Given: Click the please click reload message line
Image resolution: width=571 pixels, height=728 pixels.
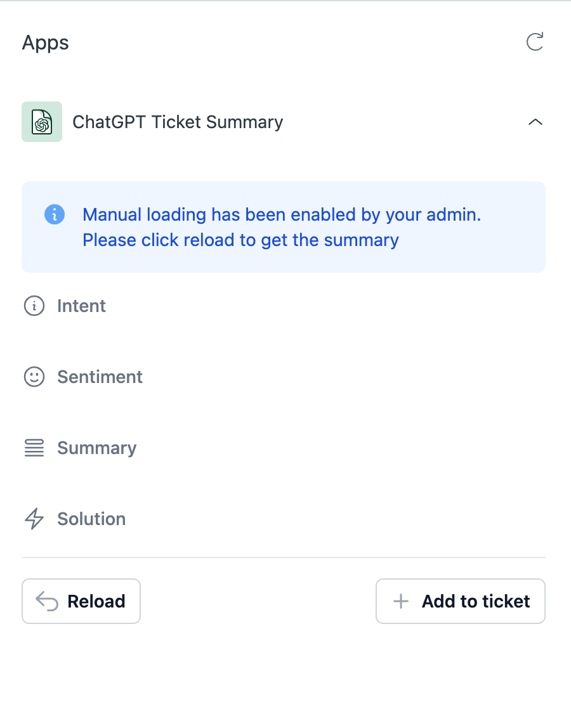Looking at the screenshot, I should (240, 240).
